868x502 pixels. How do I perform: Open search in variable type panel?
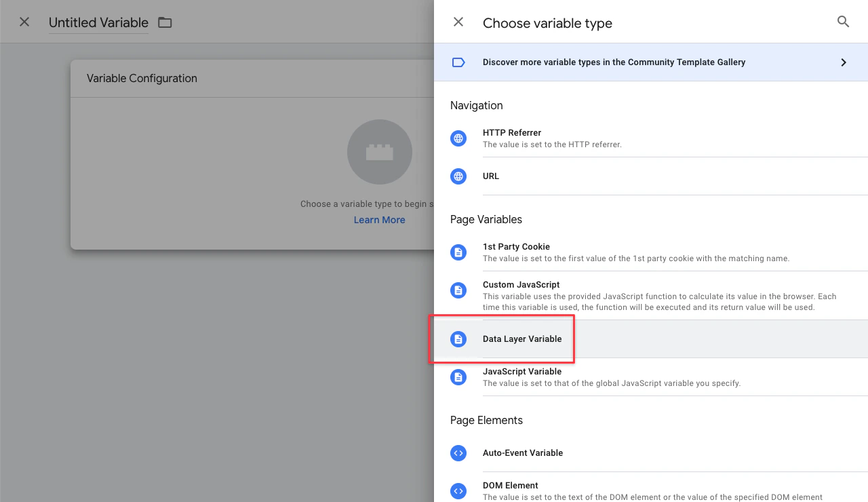[x=843, y=21]
